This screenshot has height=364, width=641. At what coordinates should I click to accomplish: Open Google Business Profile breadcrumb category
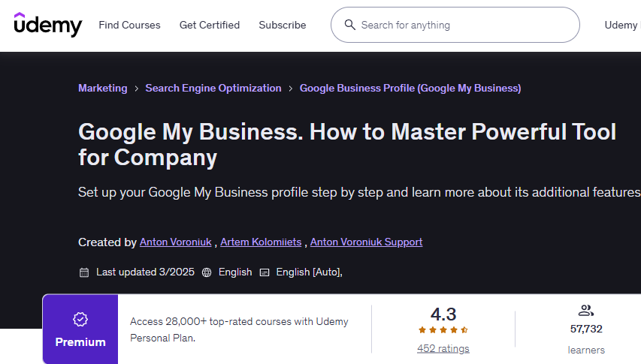coord(410,88)
